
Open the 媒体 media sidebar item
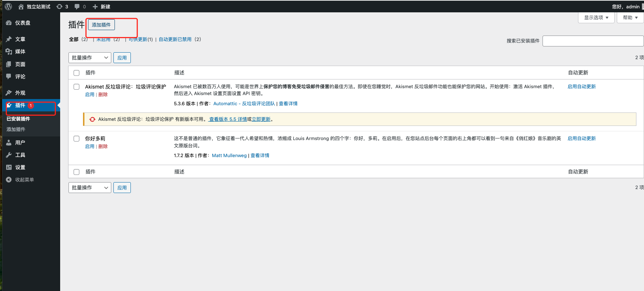point(20,52)
